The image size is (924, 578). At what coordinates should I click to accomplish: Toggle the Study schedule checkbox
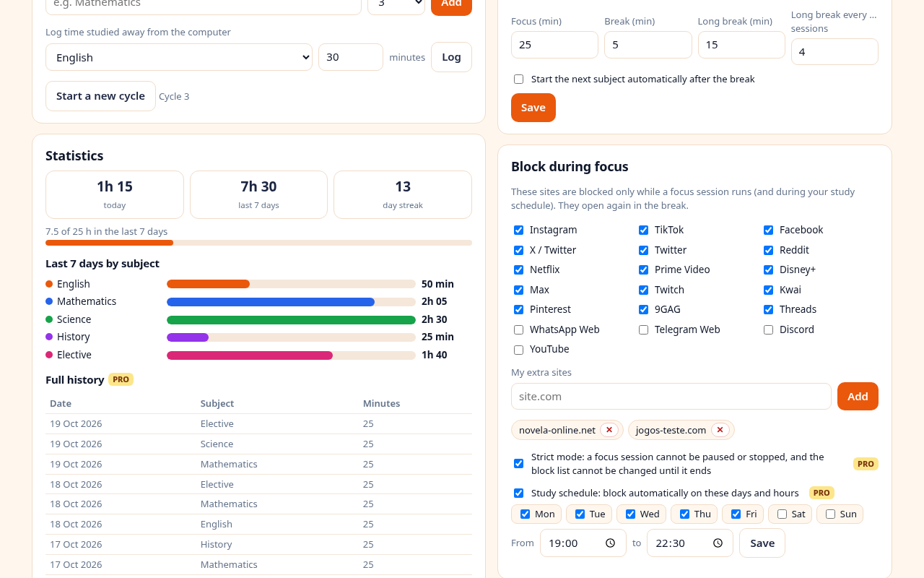point(518,493)
